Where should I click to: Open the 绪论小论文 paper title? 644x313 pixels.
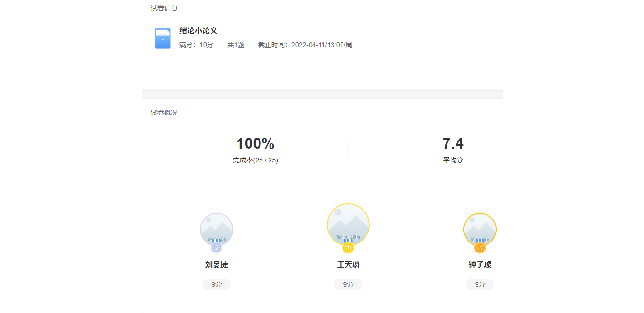click(x=198, y=31)
